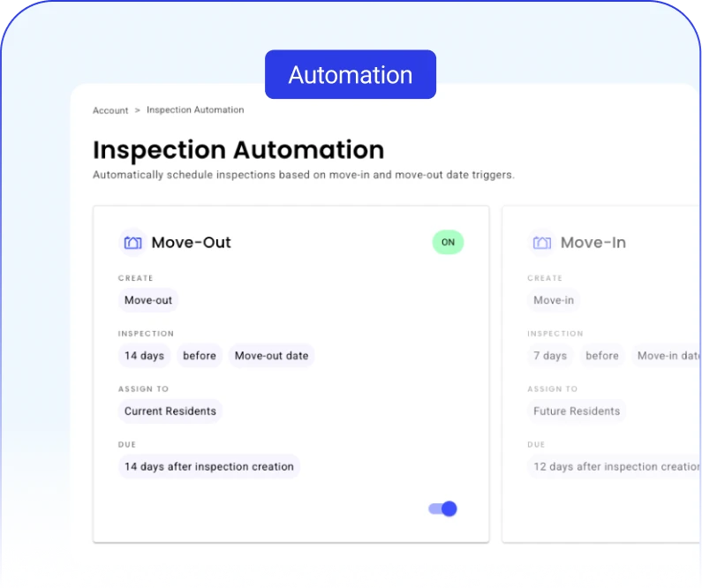Select the Move-in create chip
The image size is (702, 588).
click(x=554, y=300)
